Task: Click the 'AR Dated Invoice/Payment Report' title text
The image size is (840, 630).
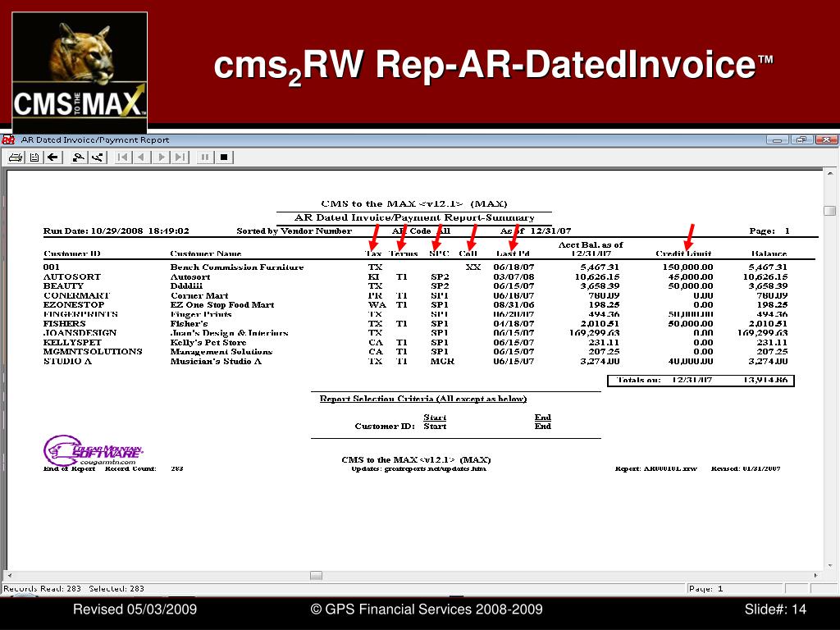Action: (x=95, y=140)
